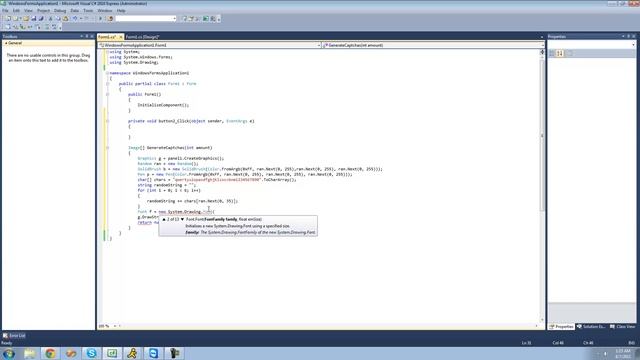
Task: Click the Open File folder icon
Action: (x=26, y=19)
